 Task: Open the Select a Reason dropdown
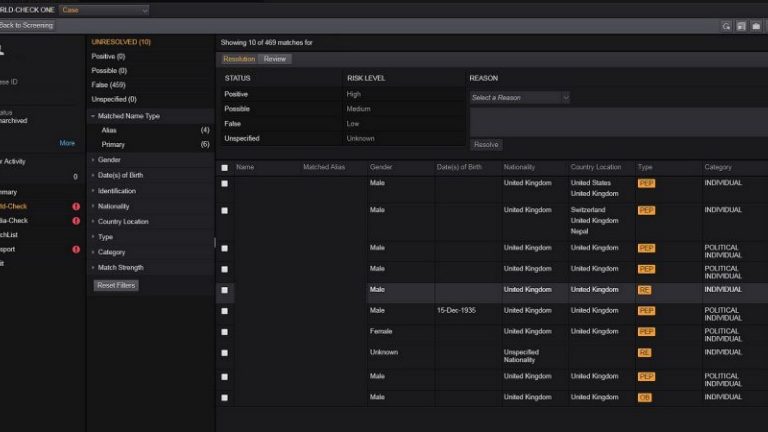pyautogui.click(x=520, y=97)
